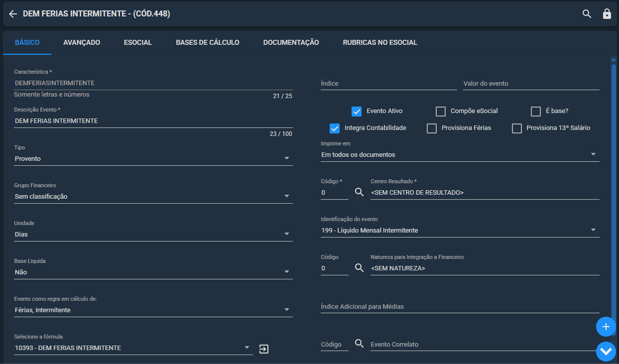Open Identificação do evento dropdown
The image size is (619, 364).
pos(460,230)
